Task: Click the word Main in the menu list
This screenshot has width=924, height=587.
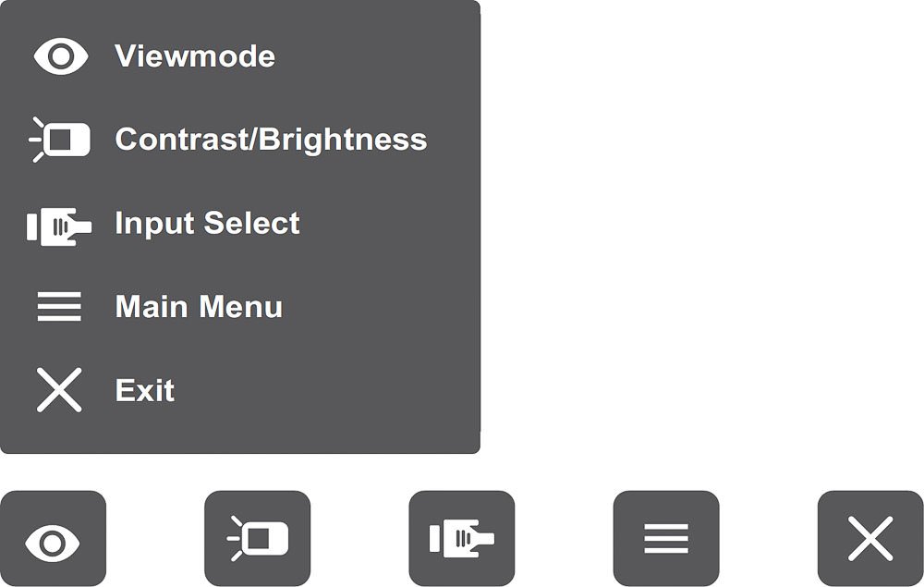Action: point(152,307)
